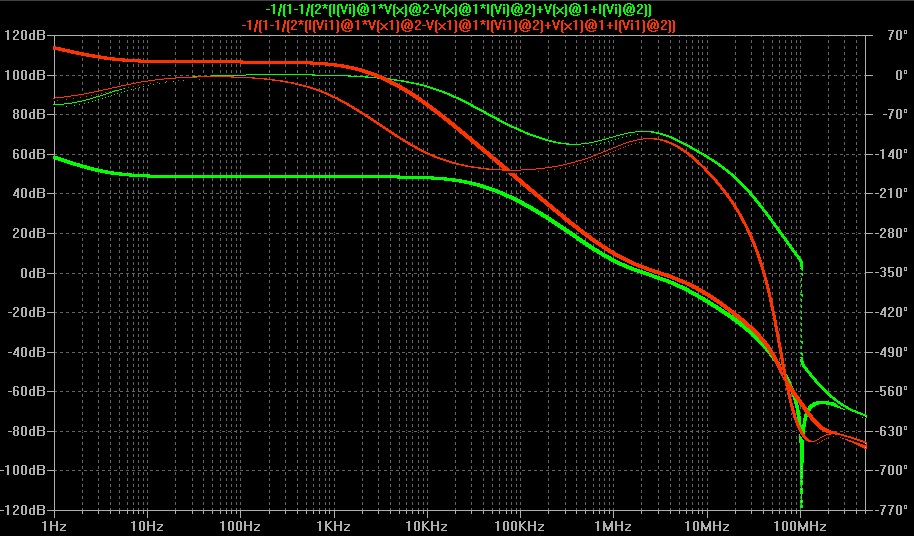The image size is (914, 536).
Task: Select the -560° phase axis tick
Action: tap(886, 391)
